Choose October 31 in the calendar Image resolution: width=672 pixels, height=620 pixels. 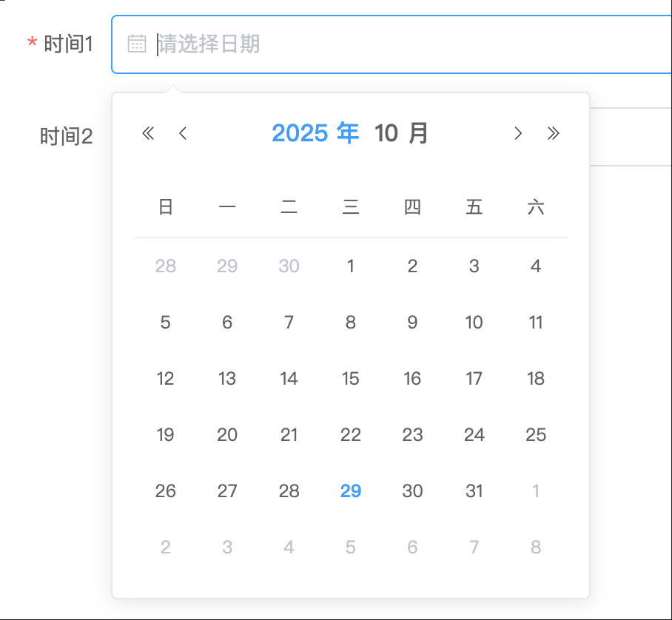point(474,491)
